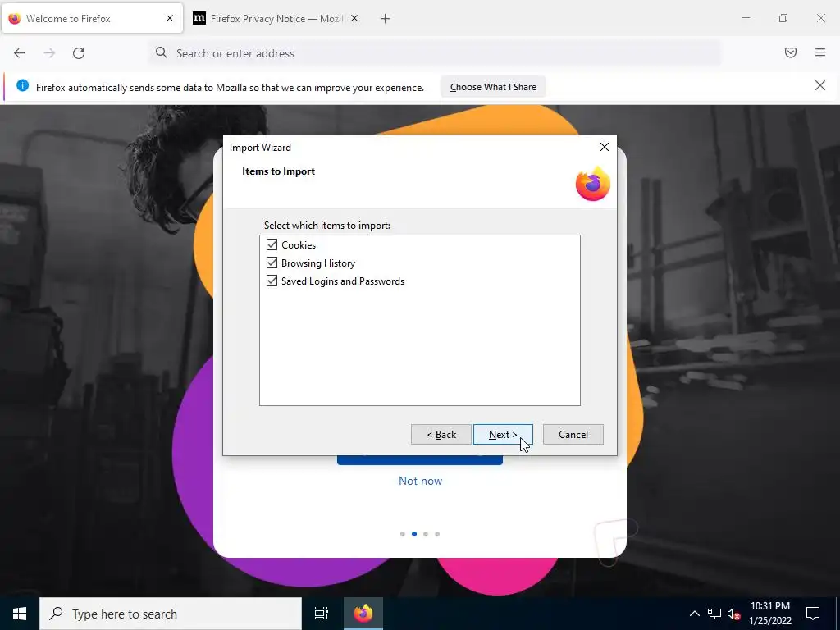The image size is (840, 630).
Task: Uncheck the Cookies checkbox
Action: (x=272, y=244)
